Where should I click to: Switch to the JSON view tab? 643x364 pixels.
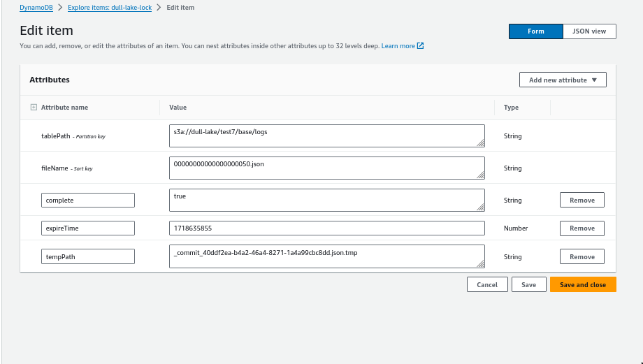589,31
